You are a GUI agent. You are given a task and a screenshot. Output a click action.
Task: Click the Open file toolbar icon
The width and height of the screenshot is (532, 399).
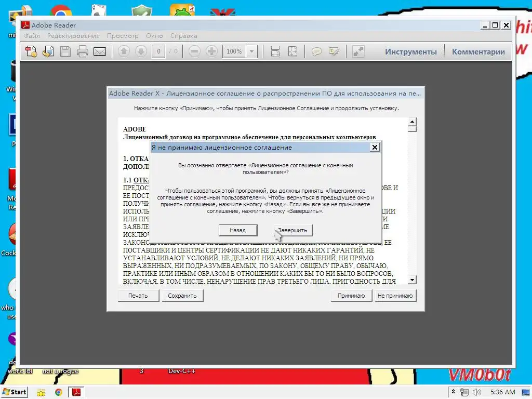48,51
